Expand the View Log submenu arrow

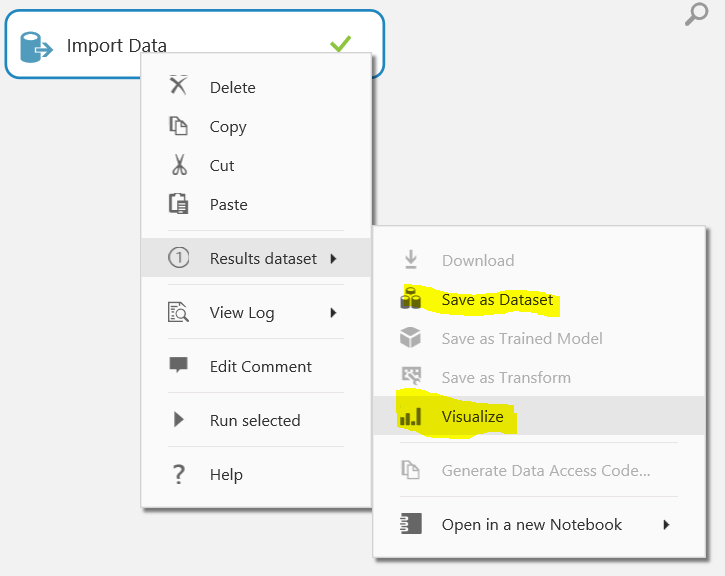pos(333,313)
